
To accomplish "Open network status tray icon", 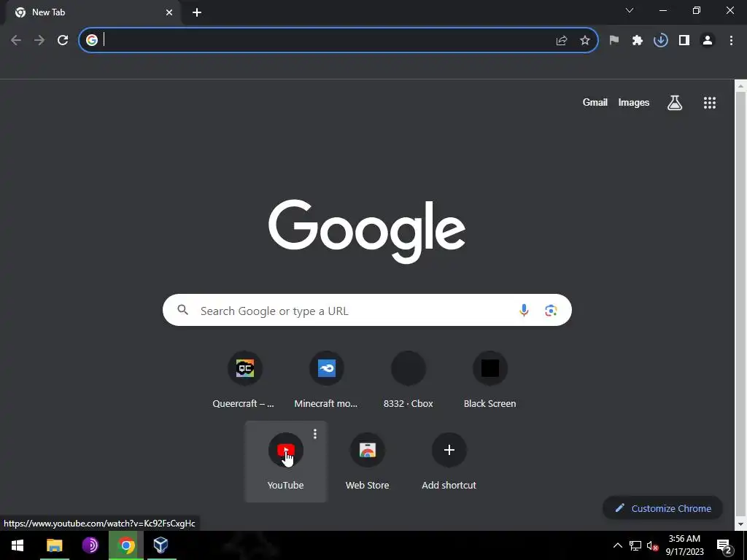I will [x=635, y=545].
